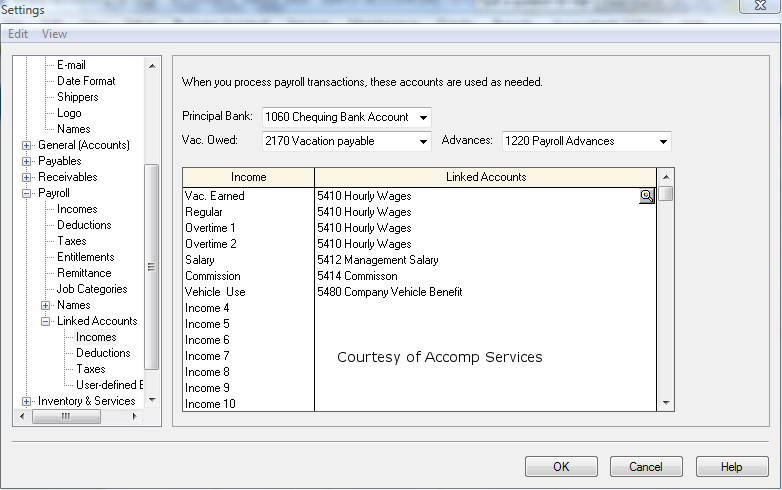Image resolution: width=782 pixels, height=490 pixels.
Task: Open the Advances account dropdown
Action: (663, 142)
